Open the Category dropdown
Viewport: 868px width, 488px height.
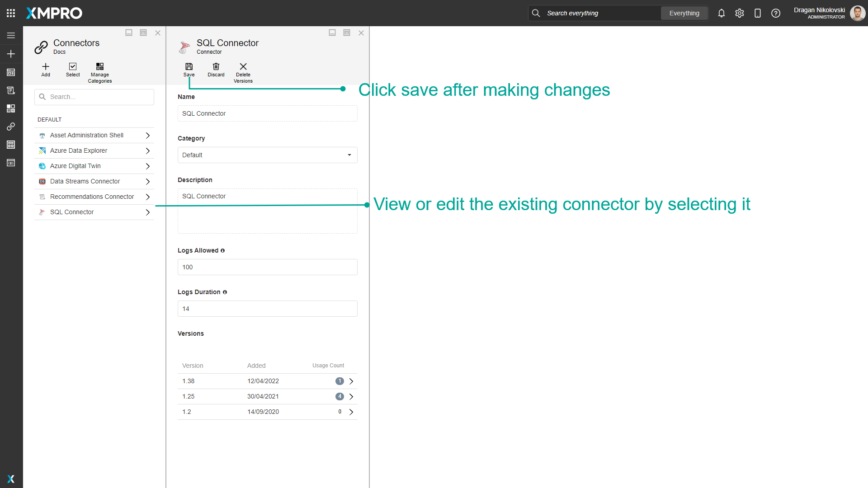pyautogui.click(x=267, y=155)
